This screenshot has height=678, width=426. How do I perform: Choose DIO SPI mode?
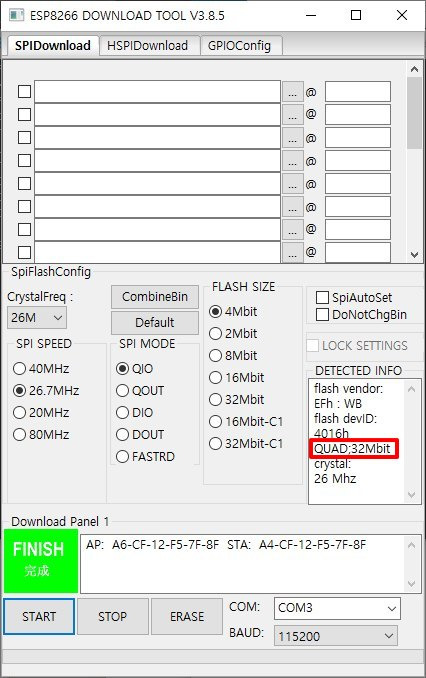[x=135, y=413]
